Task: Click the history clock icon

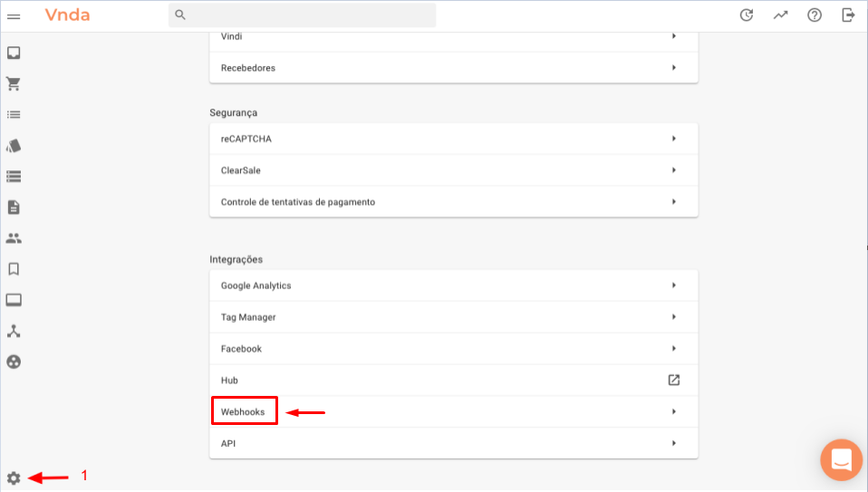Action: [x=747, y=14]
